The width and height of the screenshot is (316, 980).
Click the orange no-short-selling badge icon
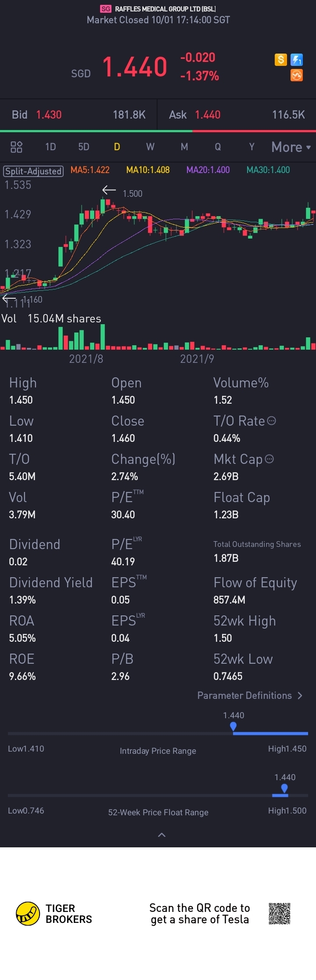click(x=297, y=75)
